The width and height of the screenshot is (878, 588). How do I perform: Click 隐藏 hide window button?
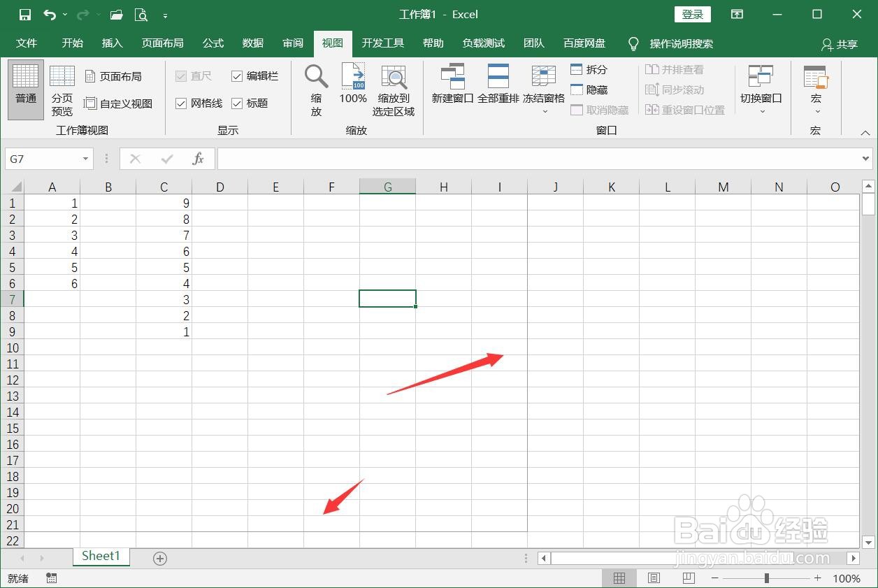(x=589, y=89)
